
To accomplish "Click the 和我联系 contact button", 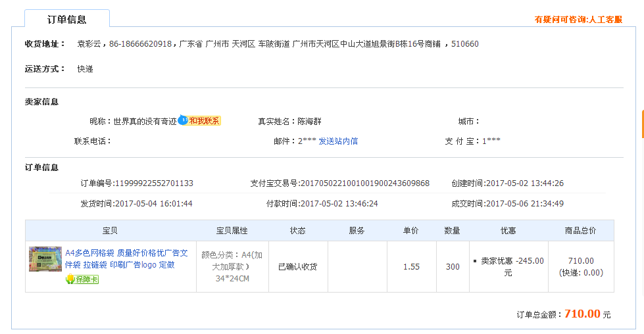I will (205, 121).
